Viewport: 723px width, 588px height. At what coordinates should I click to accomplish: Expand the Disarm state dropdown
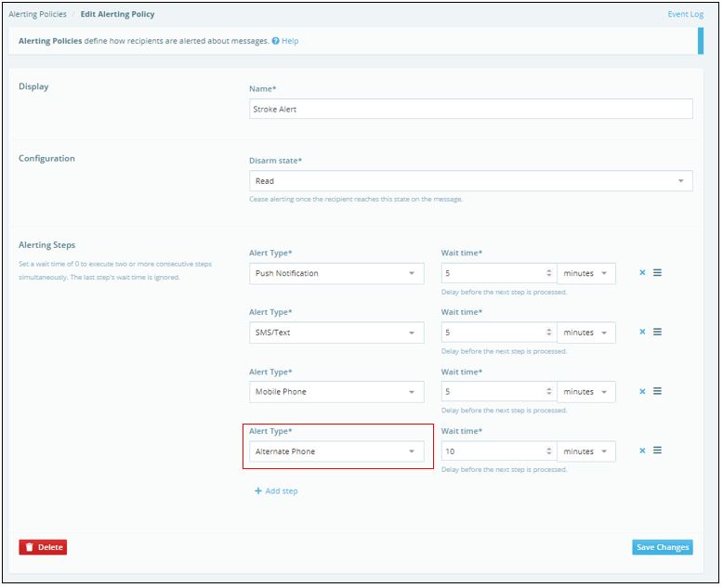(x=470, y=181)
